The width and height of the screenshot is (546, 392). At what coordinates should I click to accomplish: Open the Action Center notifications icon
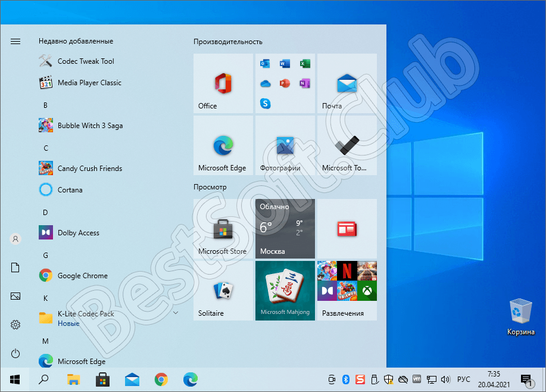click(x=526, y=380)
